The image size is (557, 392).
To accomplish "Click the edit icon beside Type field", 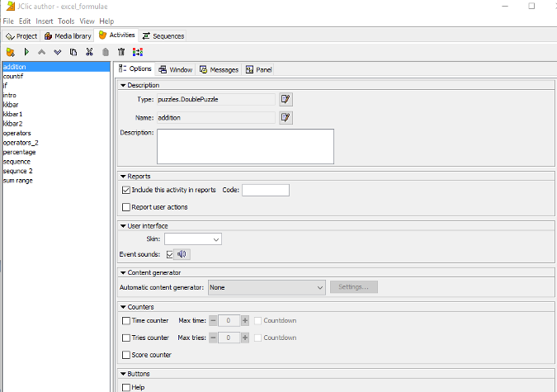I will (286, 99).
